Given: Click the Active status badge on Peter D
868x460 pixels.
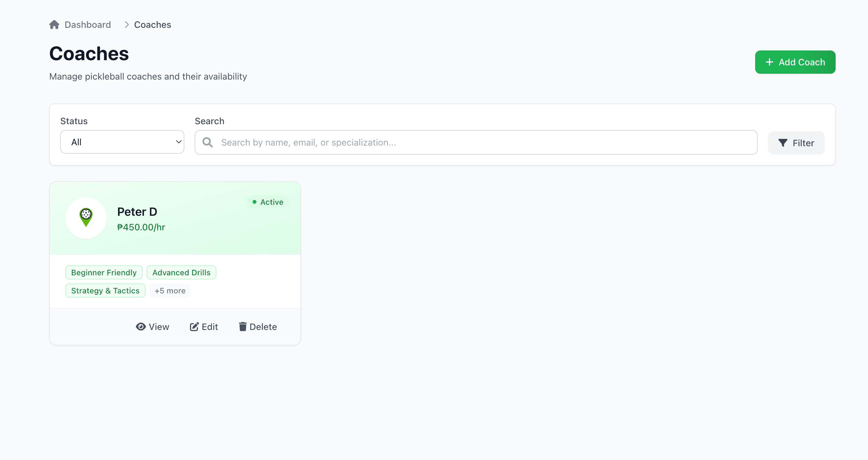Looking at the screenshot, I should [268, 202].
